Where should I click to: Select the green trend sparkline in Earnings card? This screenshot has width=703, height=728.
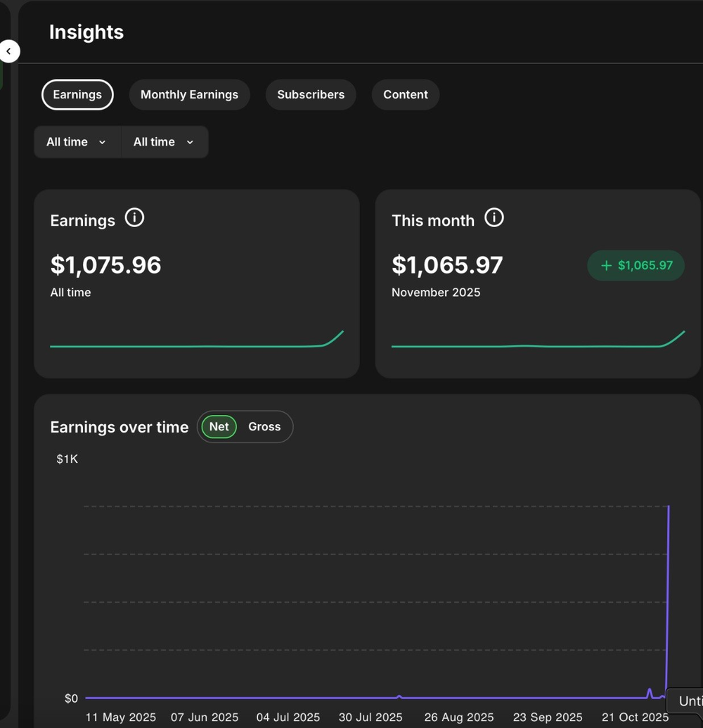(197, 345)
